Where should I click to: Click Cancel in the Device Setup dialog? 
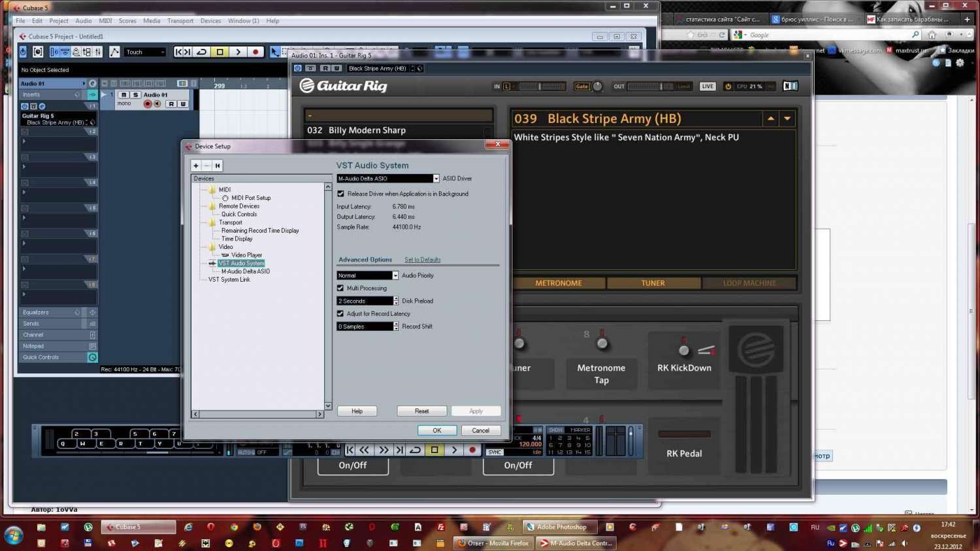click(481, 431)
